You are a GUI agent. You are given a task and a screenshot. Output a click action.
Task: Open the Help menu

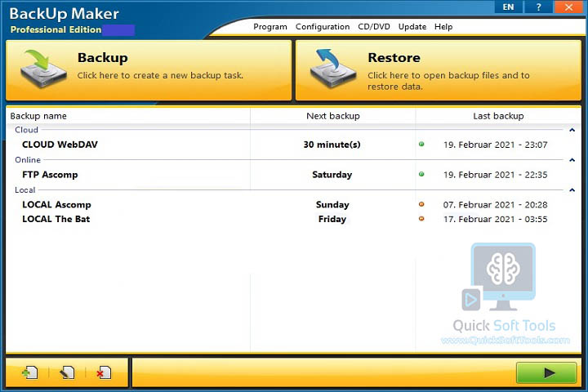pyautogui.click(x=443, y=27)
